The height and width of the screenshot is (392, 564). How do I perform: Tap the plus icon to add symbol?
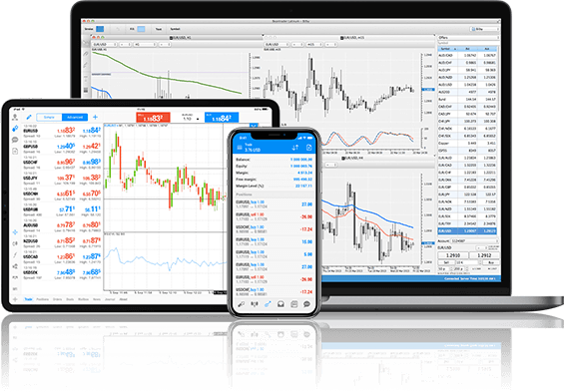(x=95, y=117)
